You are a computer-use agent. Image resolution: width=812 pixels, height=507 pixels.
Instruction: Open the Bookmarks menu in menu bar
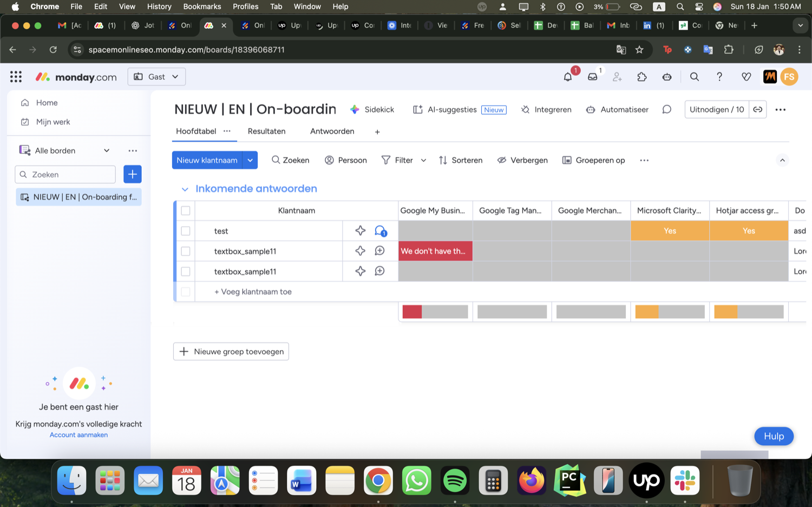coord(202,6)
